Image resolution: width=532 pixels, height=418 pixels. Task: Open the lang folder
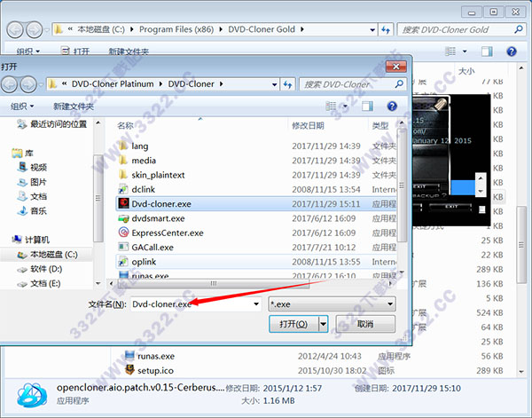point(140,146)
